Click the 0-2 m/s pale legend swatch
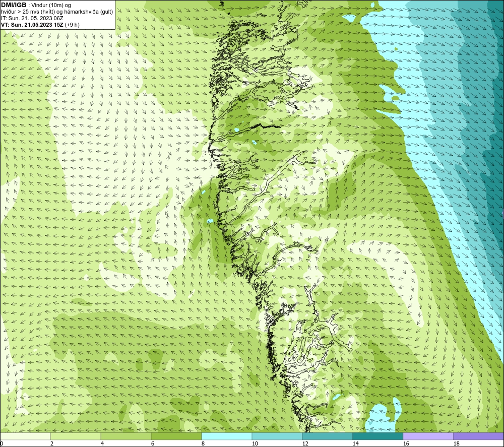The image size is (504, 447). tap(25, 436)
